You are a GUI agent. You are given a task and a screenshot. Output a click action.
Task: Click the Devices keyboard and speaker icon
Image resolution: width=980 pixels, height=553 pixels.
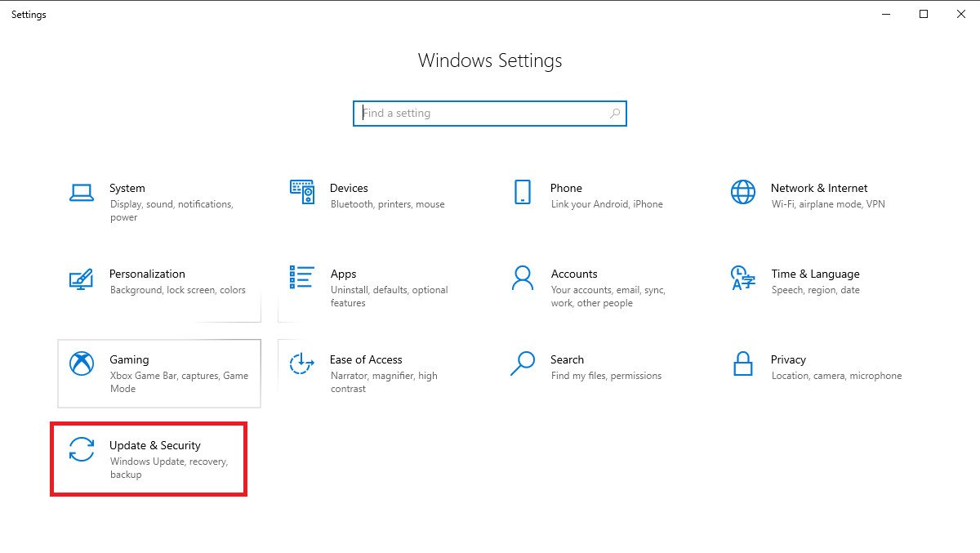coord(302,193)
